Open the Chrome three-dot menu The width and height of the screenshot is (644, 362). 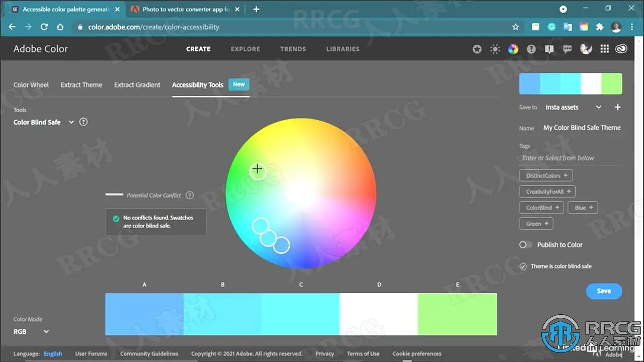click(x=632, y=27)
